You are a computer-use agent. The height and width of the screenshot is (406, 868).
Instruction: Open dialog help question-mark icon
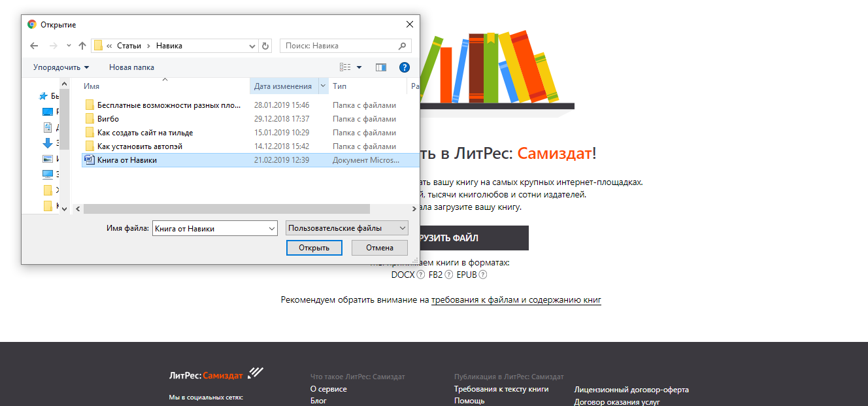coord(404,67)
